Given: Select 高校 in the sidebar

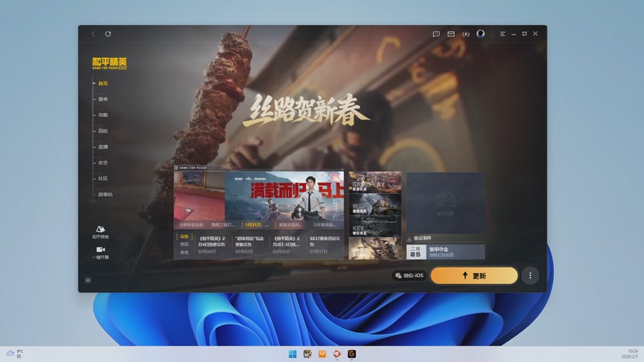Looking at the screenshot, I should pos(103,131).
